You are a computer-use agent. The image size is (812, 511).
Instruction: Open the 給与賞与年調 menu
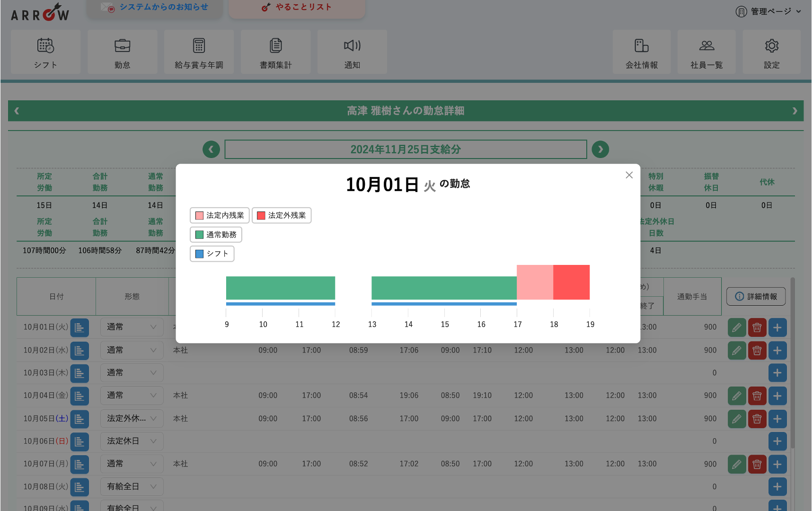199,52
